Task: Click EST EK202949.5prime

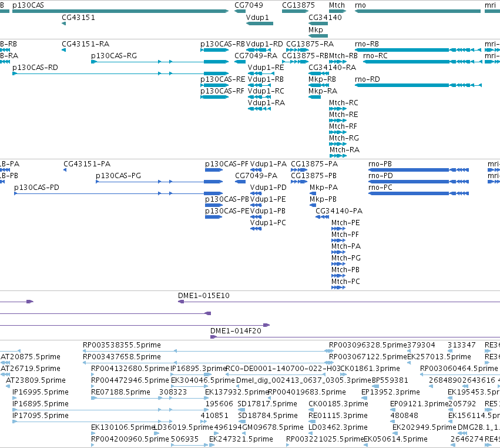Action: click(x=424, y=427)
